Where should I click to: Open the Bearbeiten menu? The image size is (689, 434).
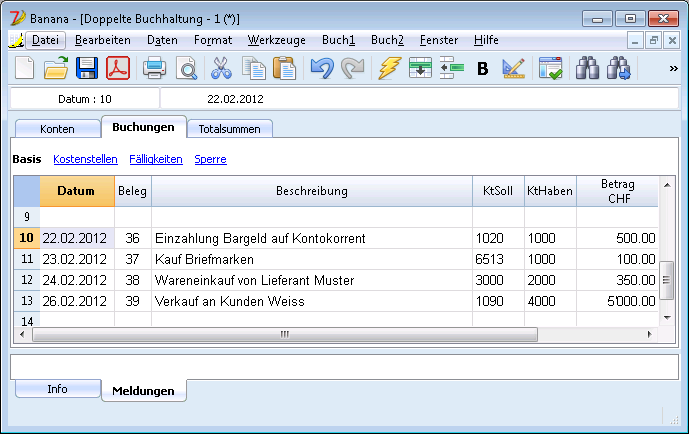click(x=103, y=40)
